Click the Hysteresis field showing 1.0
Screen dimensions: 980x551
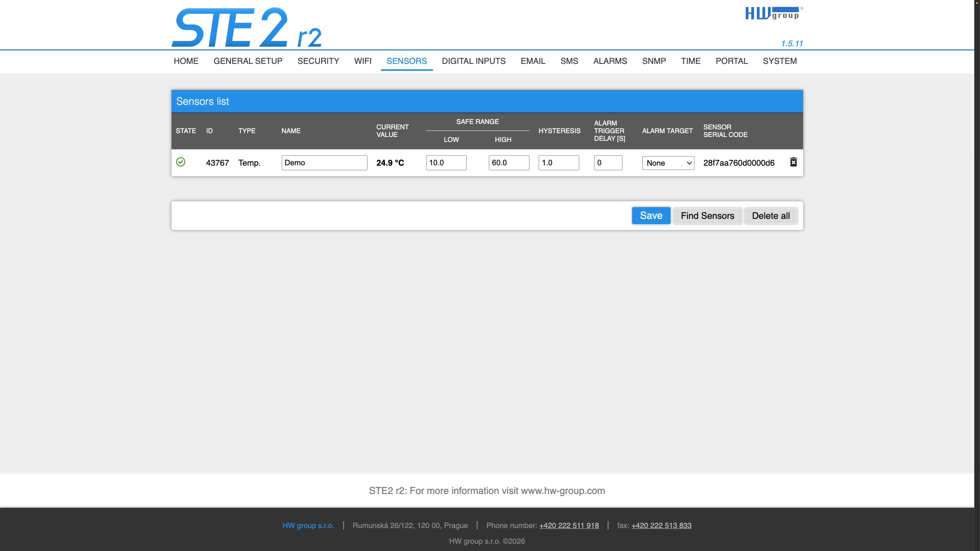[559, 163]
